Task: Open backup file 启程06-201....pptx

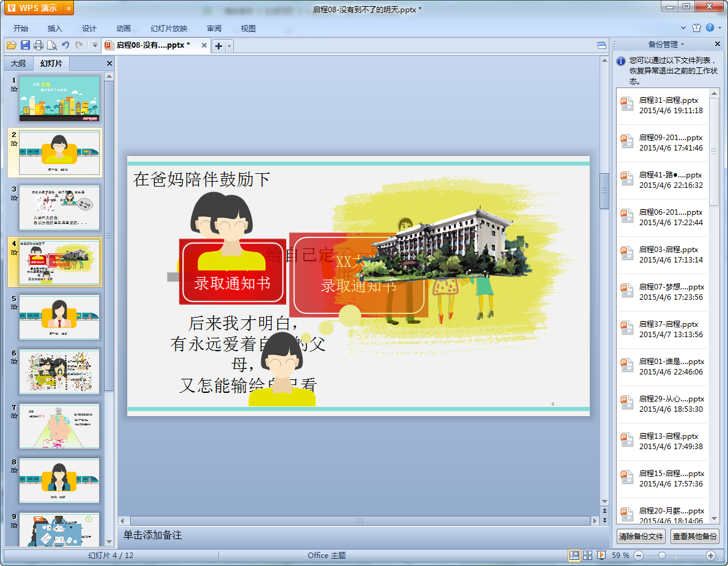Action: 663,217
